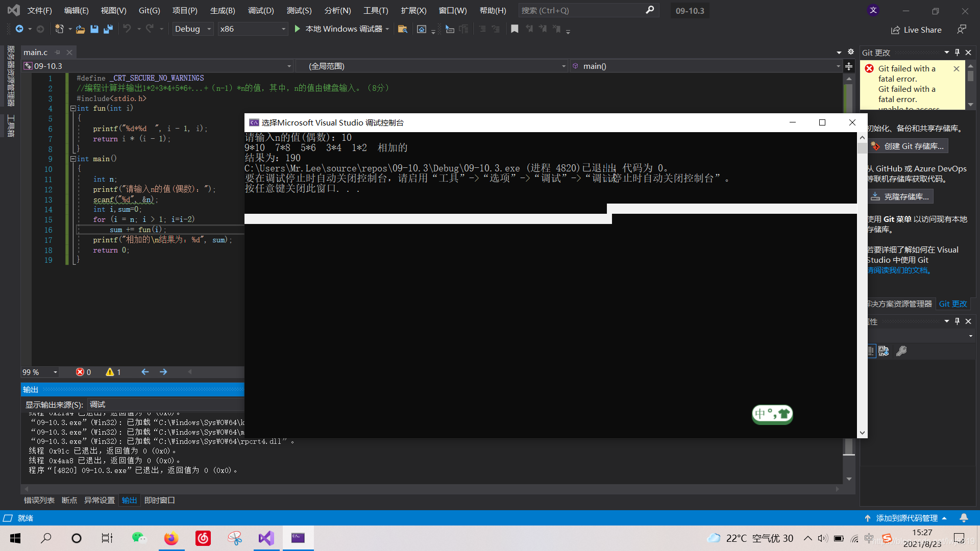Dismiss the Git failed error notification
Viewport: 980px width, 551px height.
(x=956, y=68)
